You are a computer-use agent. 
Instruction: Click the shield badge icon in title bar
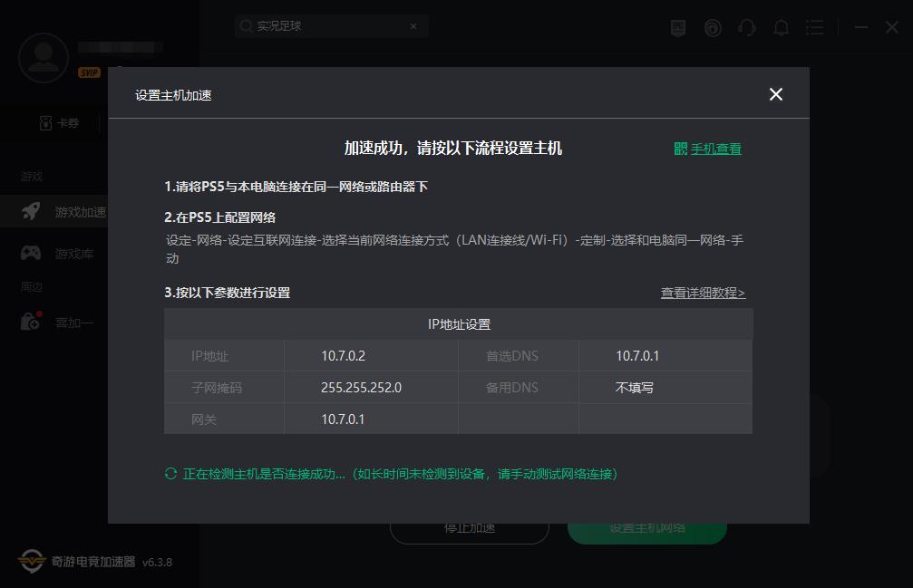click(677, 27)
